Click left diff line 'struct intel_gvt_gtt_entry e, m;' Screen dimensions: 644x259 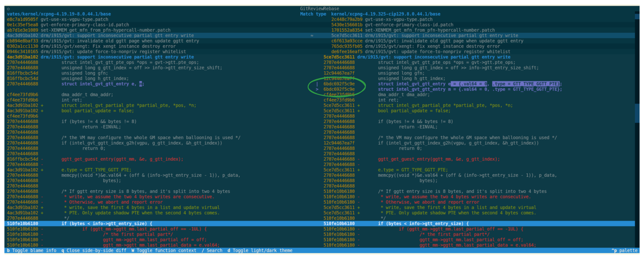pyautogui.click(x=103, y=84)
